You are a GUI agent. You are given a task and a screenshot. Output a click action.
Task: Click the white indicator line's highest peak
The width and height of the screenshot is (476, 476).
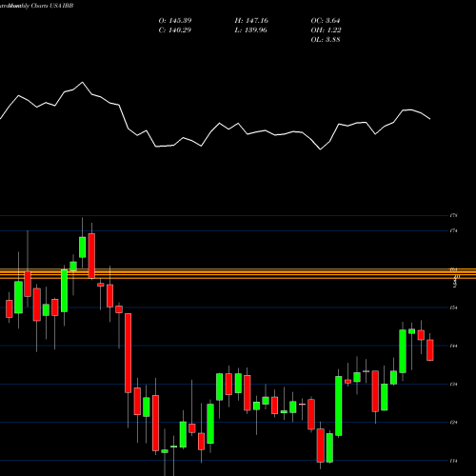(x=83, y=83)
